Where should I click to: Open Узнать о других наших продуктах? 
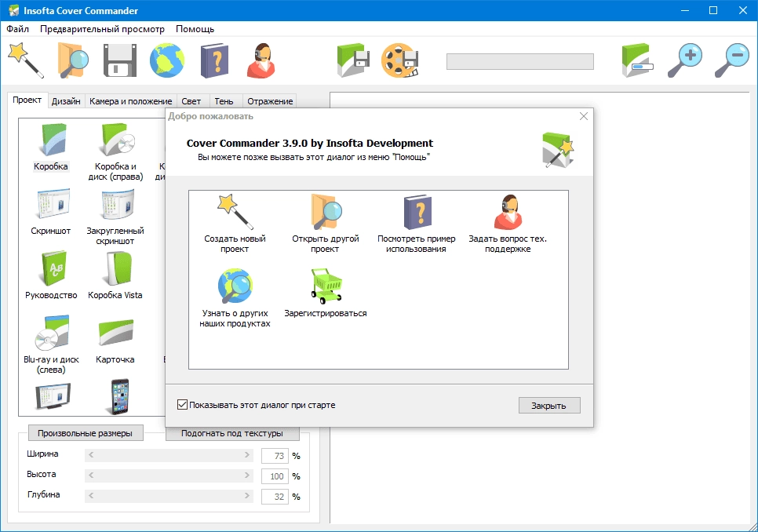pos(235,298)
